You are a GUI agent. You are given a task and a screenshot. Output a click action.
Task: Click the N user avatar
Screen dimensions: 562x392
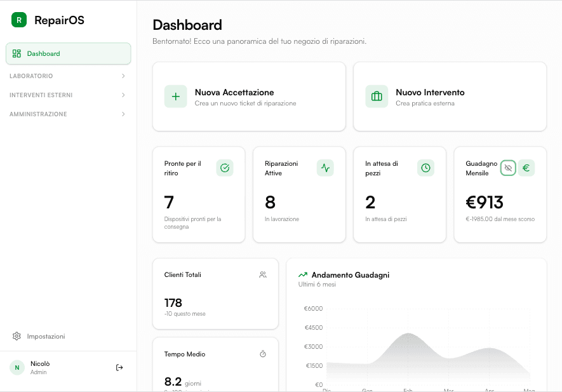(x=17, y=368)
